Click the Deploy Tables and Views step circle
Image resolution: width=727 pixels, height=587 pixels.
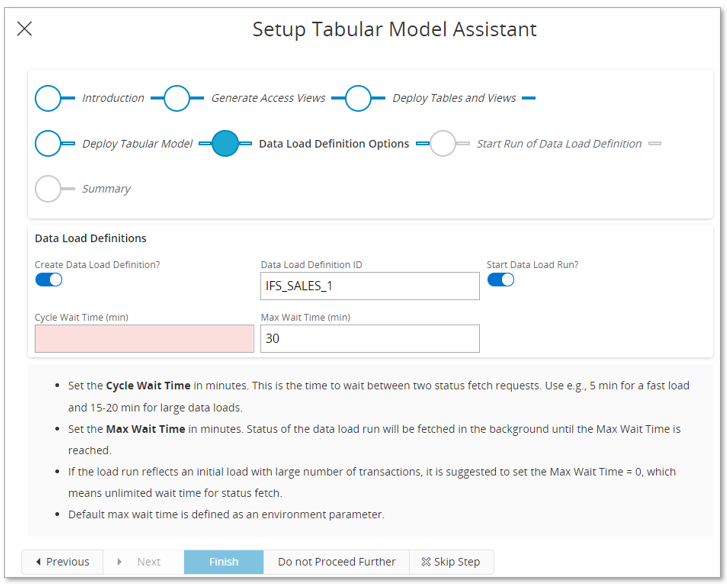(358, 98)
